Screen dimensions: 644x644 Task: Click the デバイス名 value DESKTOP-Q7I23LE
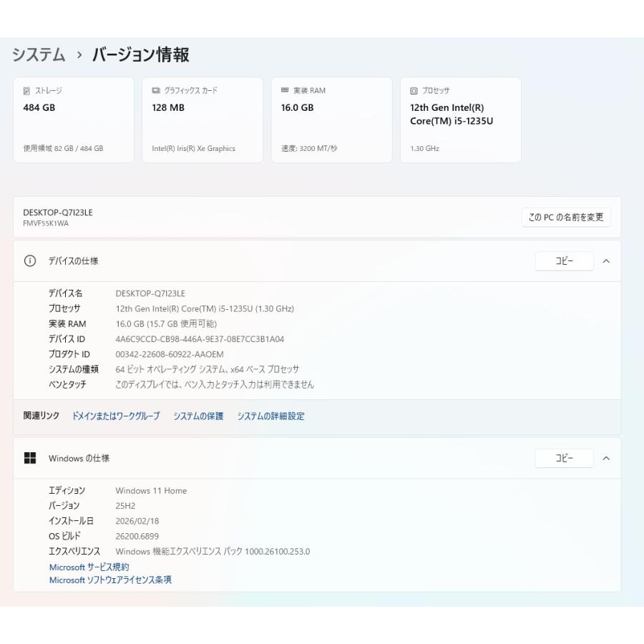click(x=150, y=293)
